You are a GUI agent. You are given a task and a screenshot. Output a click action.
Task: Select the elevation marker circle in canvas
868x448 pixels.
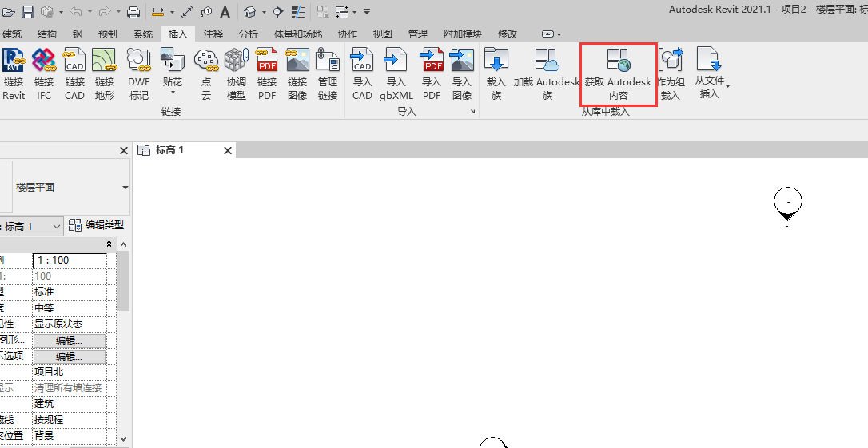click(x=788, y=203)
